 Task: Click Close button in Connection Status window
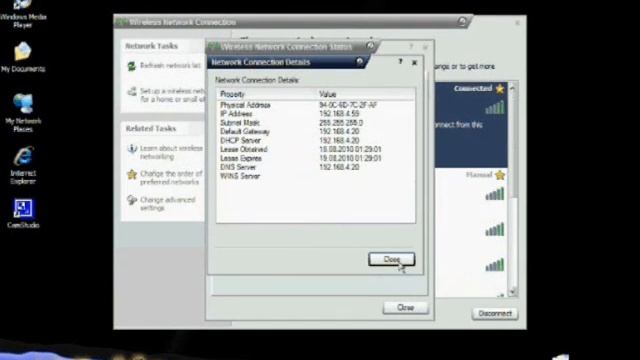pos(405,308)
